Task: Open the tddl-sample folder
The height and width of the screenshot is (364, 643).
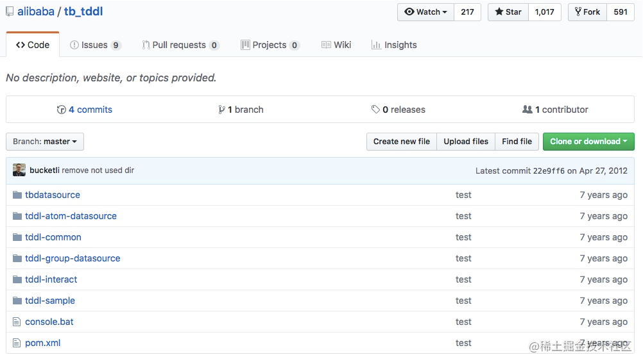Action: [x=50, y=301]
